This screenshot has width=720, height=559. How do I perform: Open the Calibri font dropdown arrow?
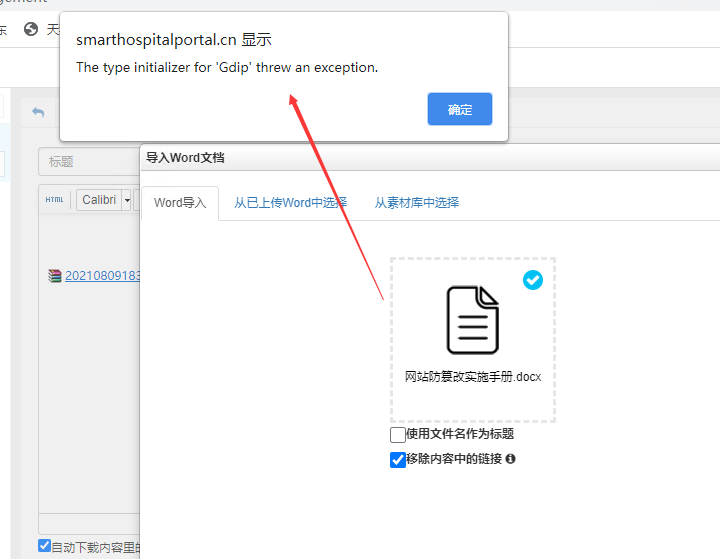[x=127, y=200]
